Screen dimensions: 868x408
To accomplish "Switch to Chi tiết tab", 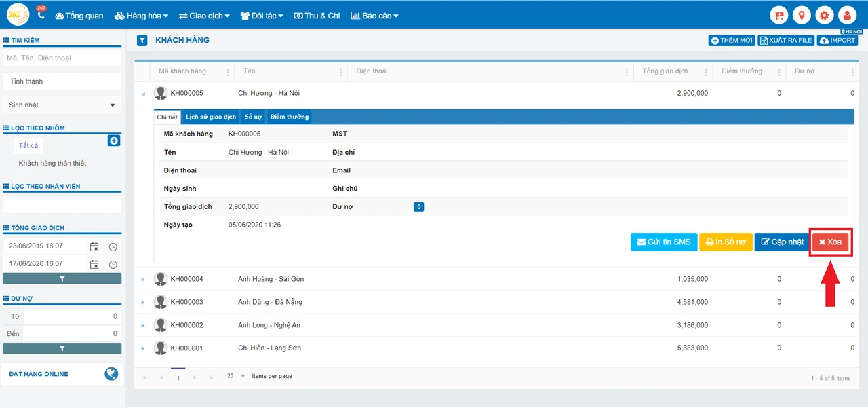I will [167, 117].
